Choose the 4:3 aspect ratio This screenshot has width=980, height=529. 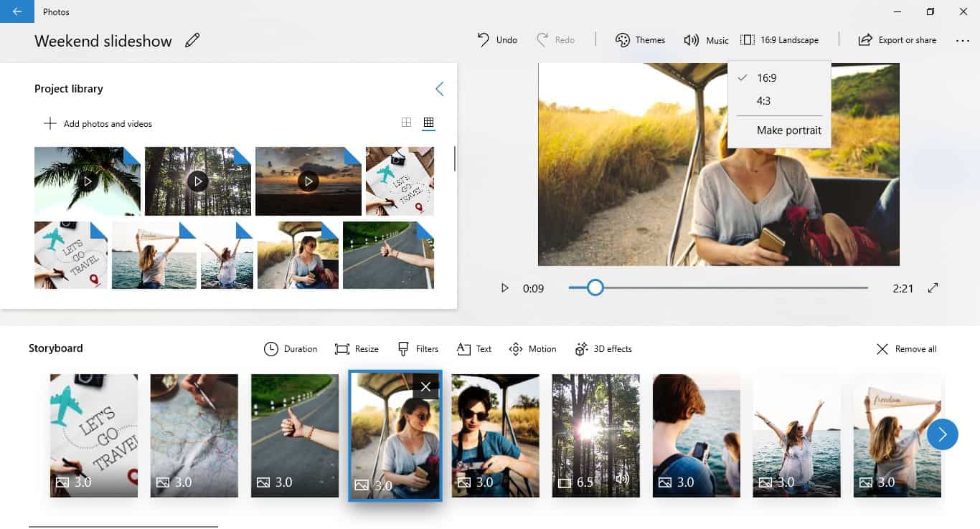763,101
